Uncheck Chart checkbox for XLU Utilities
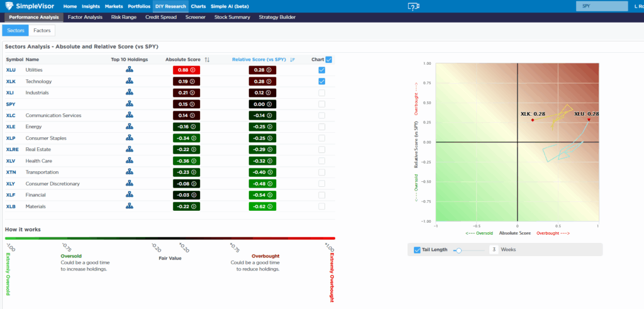The image size is (644, 309). coord(322,70)
